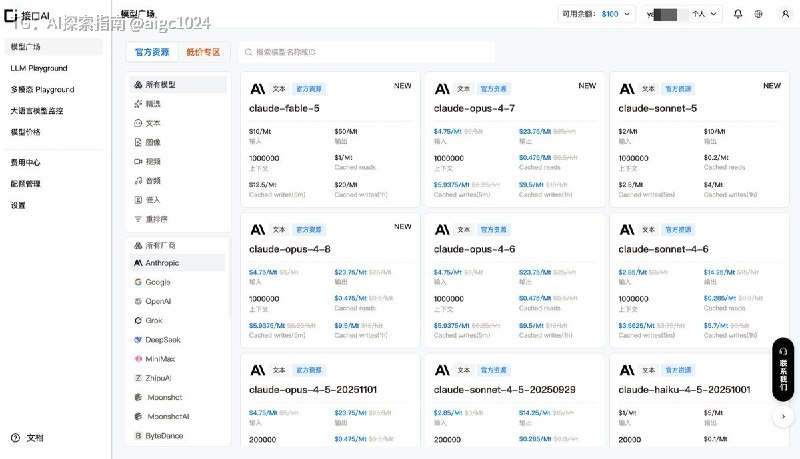Switch to the 官方资源 tab
This screenshot has height=459, width=800.
click(152, 52)
